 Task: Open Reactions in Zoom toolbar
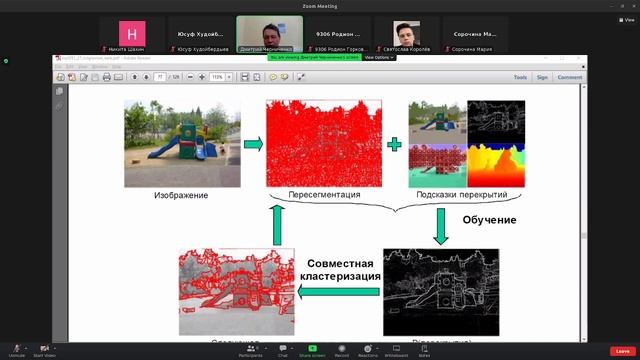point(368,350)
